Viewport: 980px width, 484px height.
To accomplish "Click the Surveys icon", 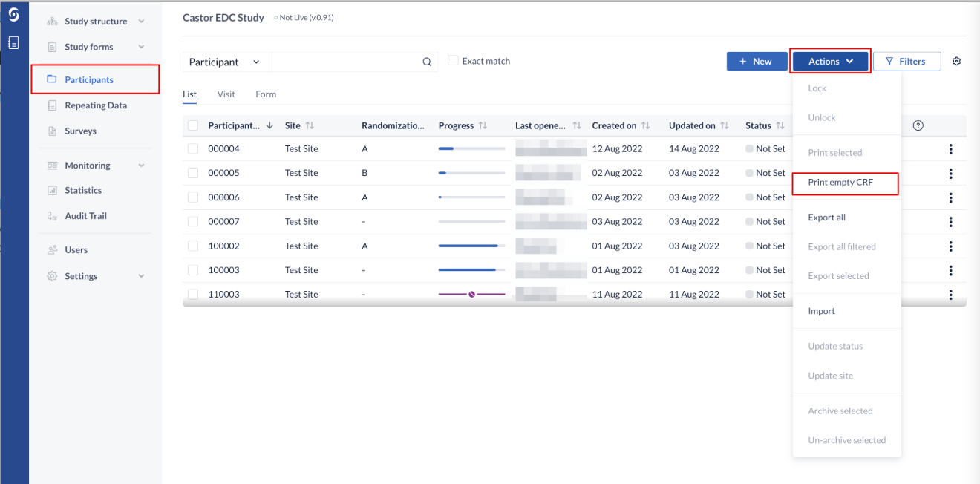I will tap(52, 131).
